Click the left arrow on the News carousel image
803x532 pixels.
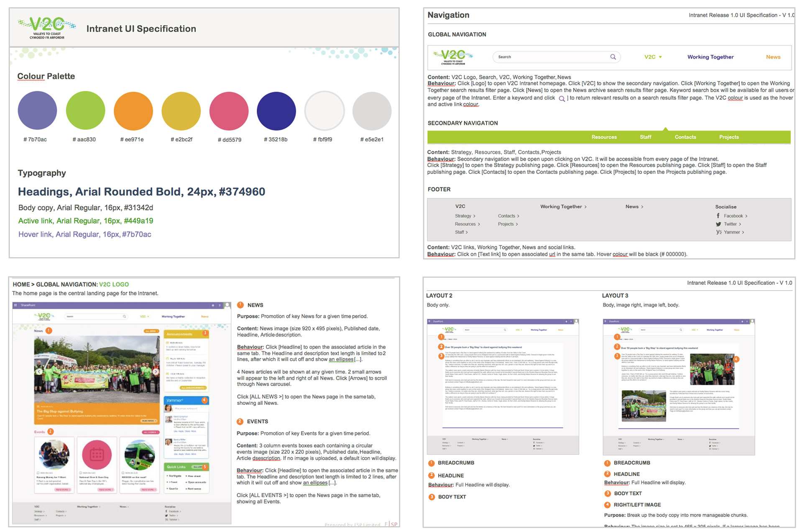(x=38, y=371)
